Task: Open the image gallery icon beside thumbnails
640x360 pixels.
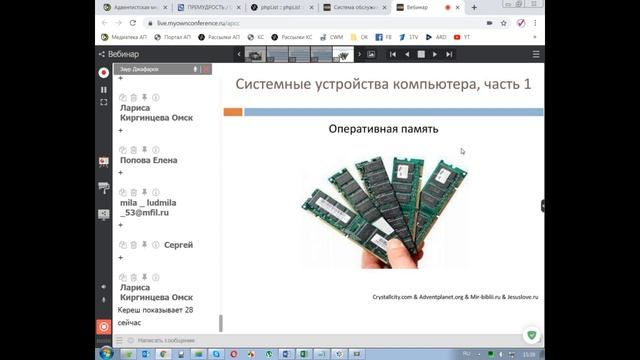Action: point(371,54)
